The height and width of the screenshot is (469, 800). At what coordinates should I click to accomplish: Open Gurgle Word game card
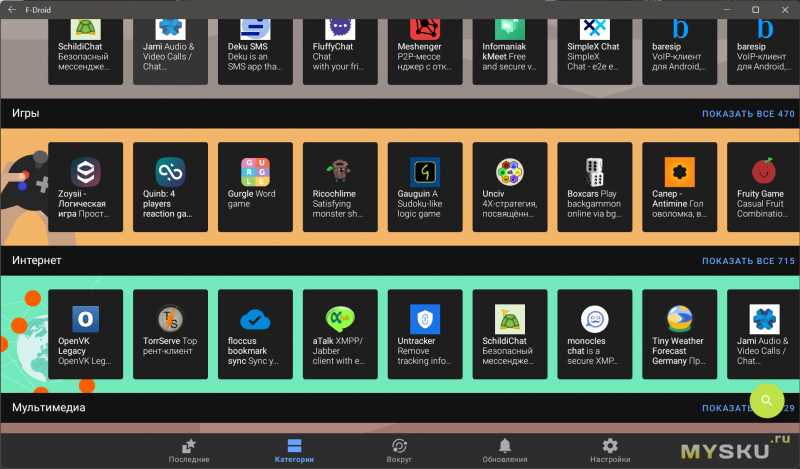[255, 187]
